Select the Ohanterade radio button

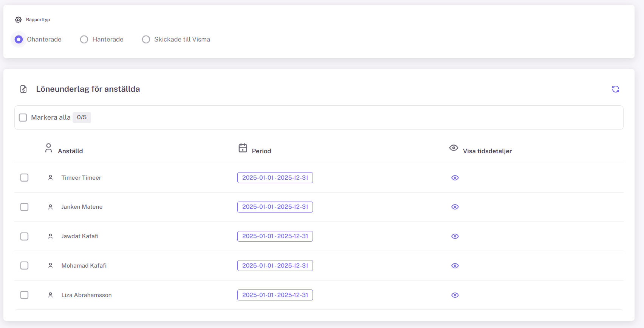19,39
